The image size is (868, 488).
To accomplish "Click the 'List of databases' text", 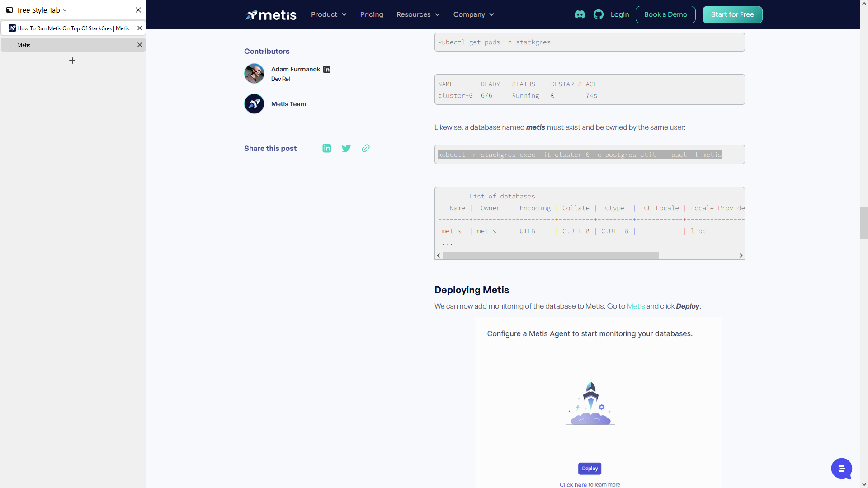I will coord(502,196).
